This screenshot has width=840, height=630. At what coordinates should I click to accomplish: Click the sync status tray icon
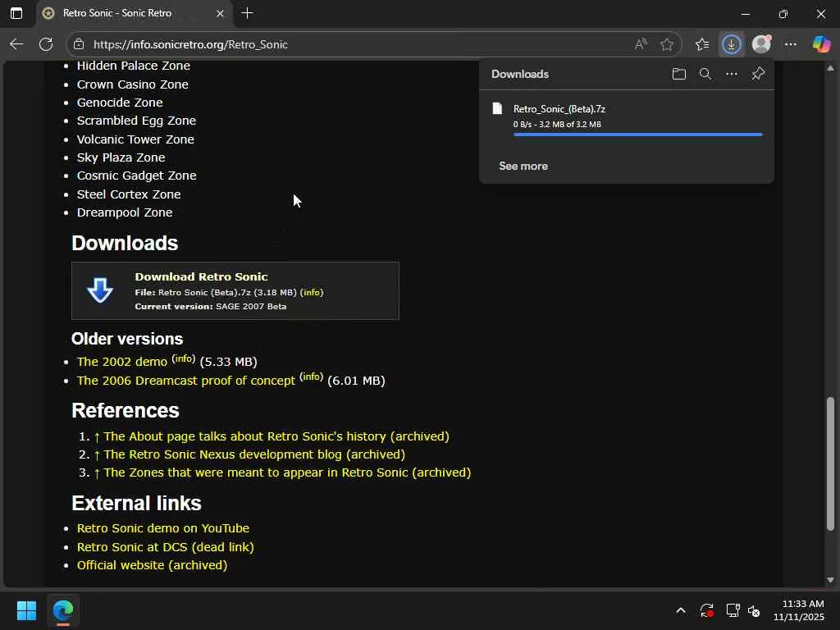[x=706, y=610]
